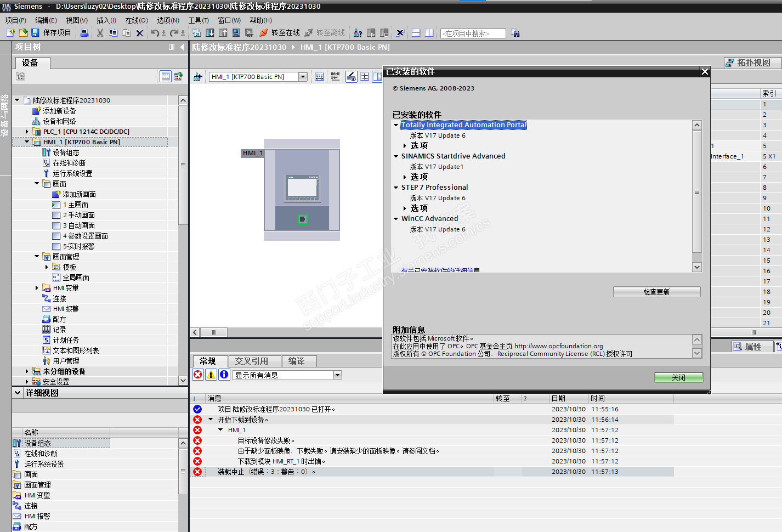
Task: Open the 编辑(E) menu
Action: pos(46,20)
